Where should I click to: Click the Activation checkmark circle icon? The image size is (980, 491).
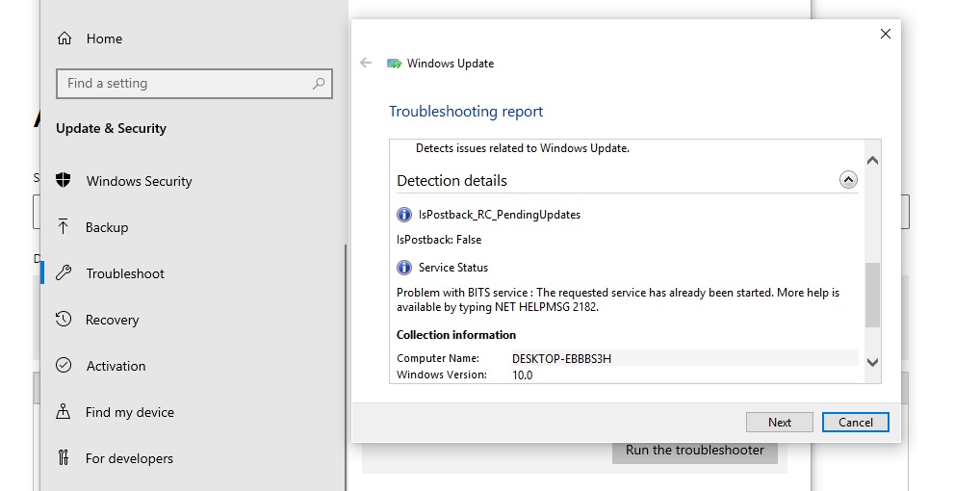tap(64, 366)
